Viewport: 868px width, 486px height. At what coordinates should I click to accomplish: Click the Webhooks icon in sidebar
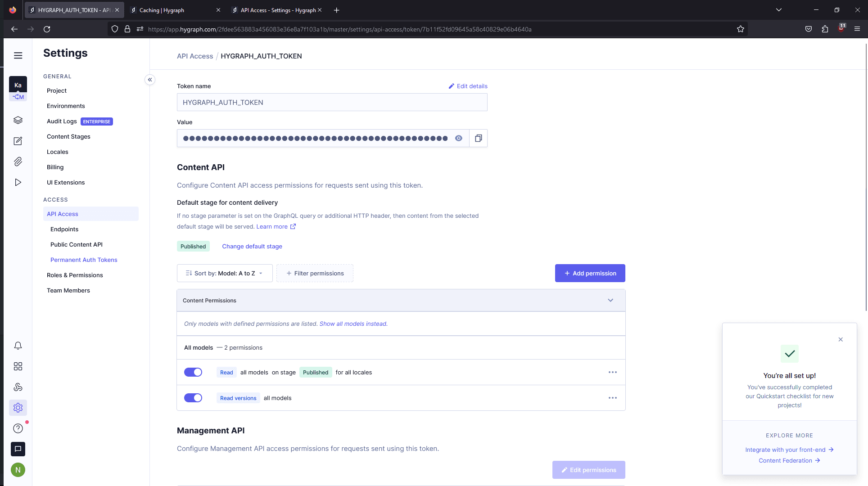[x=18, y=387]
